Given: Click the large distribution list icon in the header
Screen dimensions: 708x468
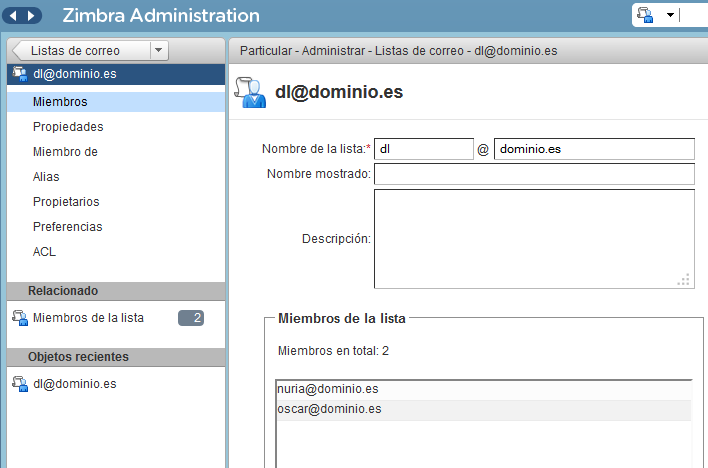Looking at the screenshot, I should click(x=250, y=92).
